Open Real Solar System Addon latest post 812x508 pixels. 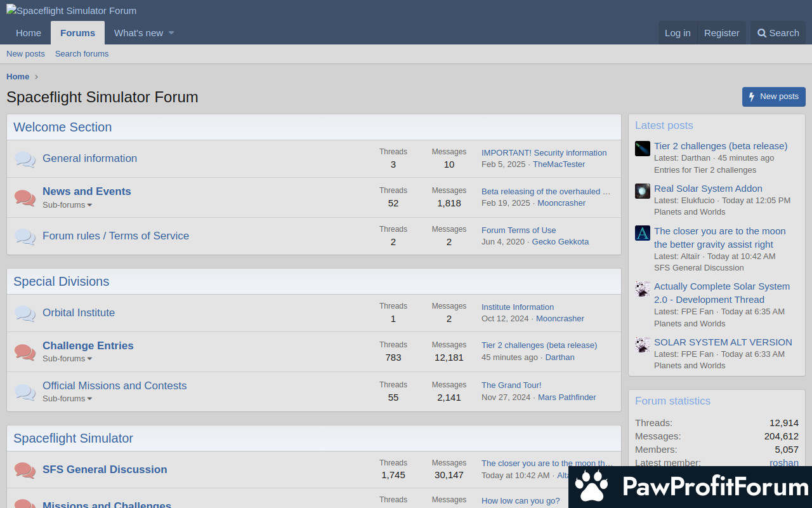pyautogui.click(x=708, y=189)
